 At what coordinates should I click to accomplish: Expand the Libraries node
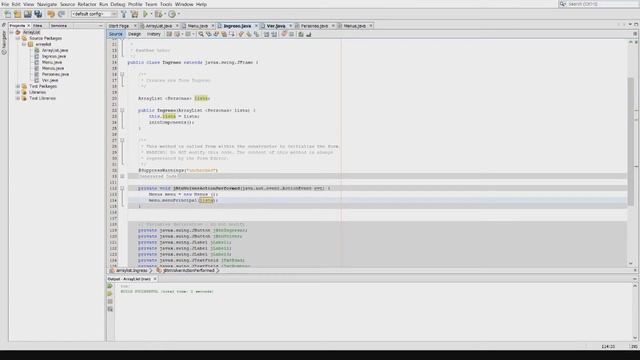tap(18, 92)
